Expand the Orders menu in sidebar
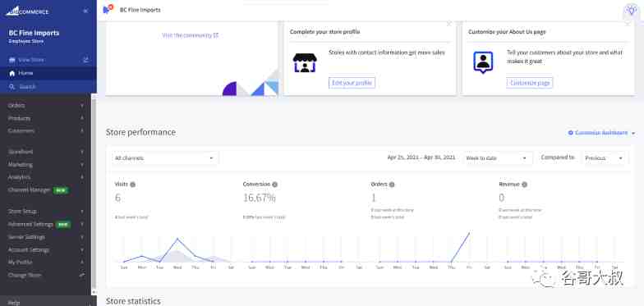Viewport: 644px width, 306px height. click(46, 105)
